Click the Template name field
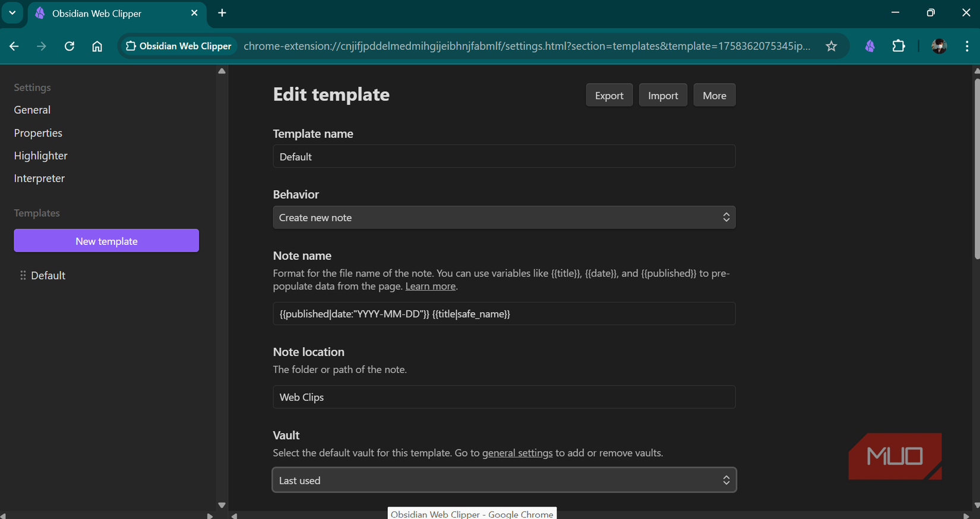Screen dimensions: 980x519 pos(504,156)
